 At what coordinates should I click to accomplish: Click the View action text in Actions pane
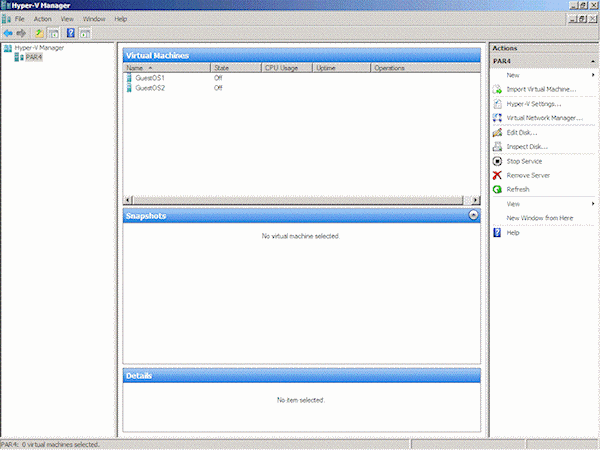pos(513,204)
